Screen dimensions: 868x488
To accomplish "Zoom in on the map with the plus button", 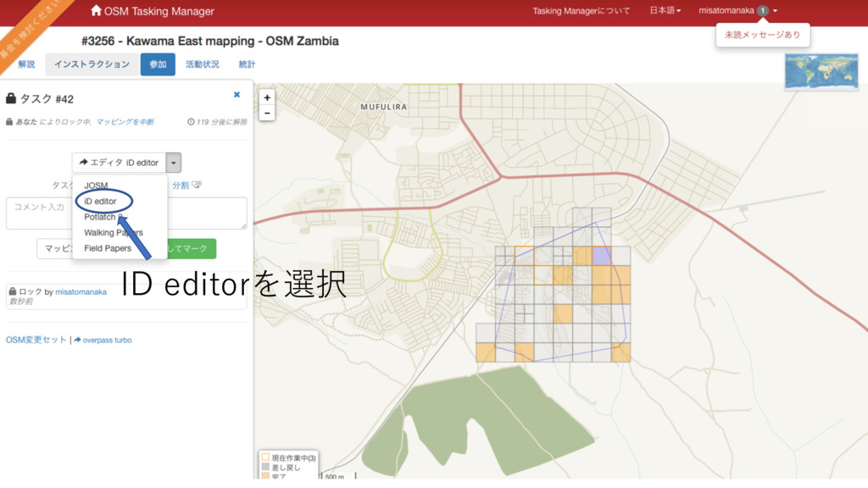I will click(x=267, y=97).
